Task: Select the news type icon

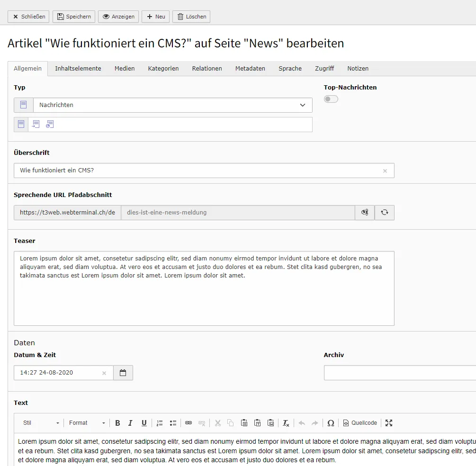Action: 21,124
